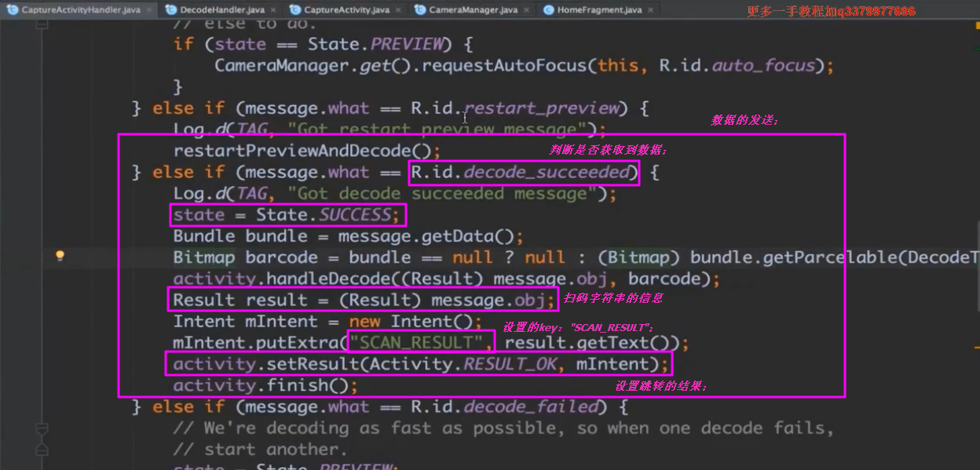Screen dimensions: 980x470
Task: Collapse the comment block fold marker in gutter
Action: (x=43, y=429)
